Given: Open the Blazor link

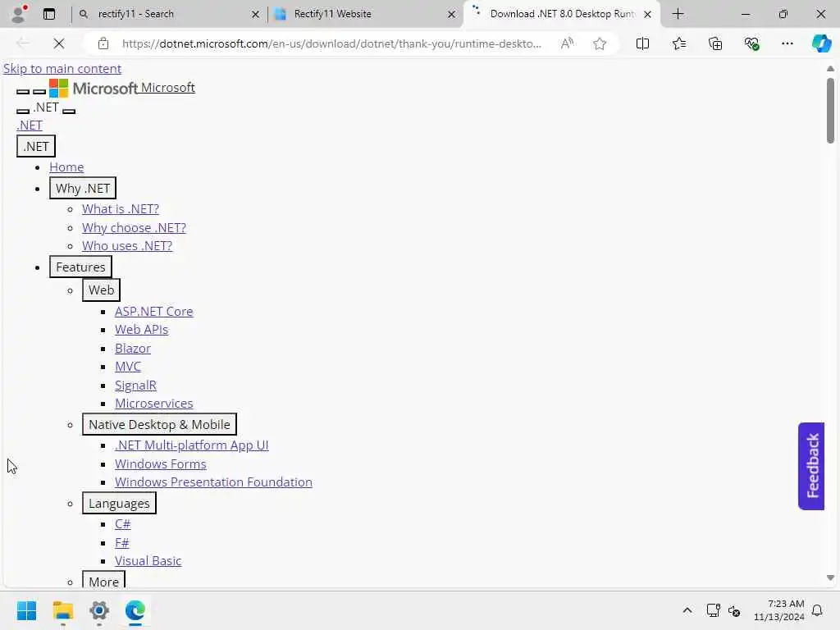Looking at the screenshot, I should coord(133,348).
